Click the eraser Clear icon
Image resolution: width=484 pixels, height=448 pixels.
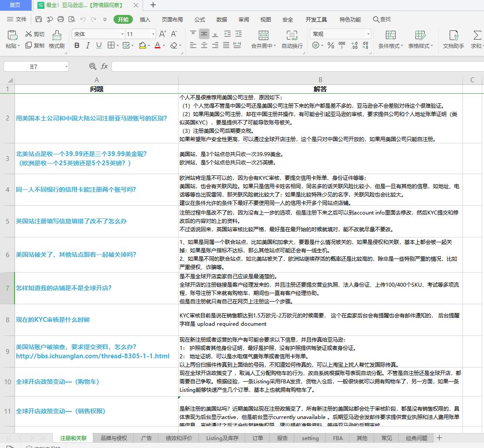coord(174,45)
